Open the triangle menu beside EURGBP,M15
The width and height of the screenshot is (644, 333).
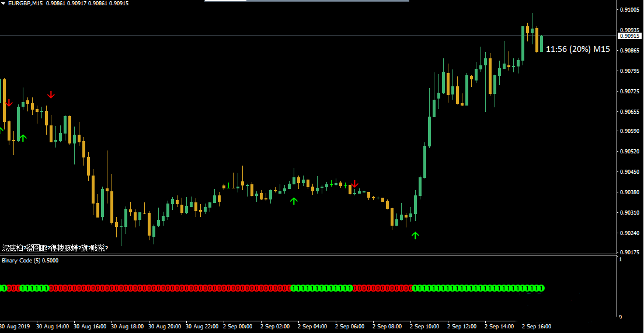[x=4, y=3]
